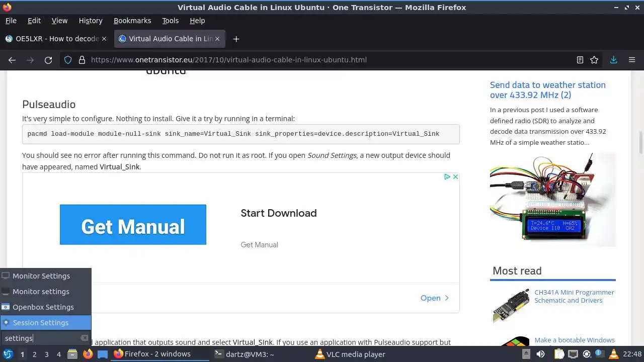Switch to dartz@VM3 terminal in taskbar

[261, 354]
